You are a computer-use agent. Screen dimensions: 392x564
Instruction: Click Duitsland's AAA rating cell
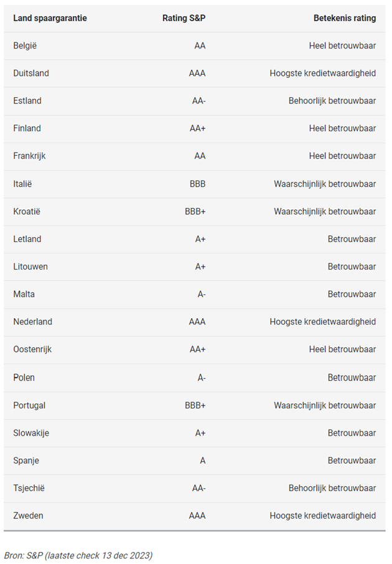pos(197,73)
